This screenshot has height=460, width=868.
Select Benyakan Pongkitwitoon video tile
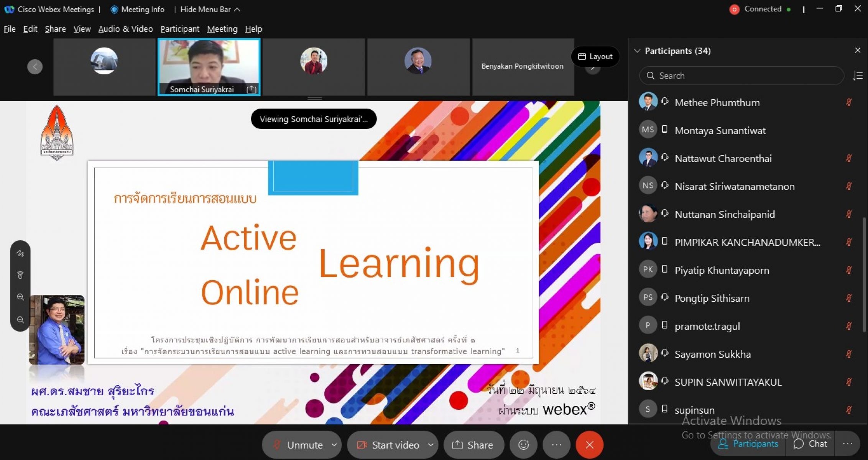(x=523, y=67)
